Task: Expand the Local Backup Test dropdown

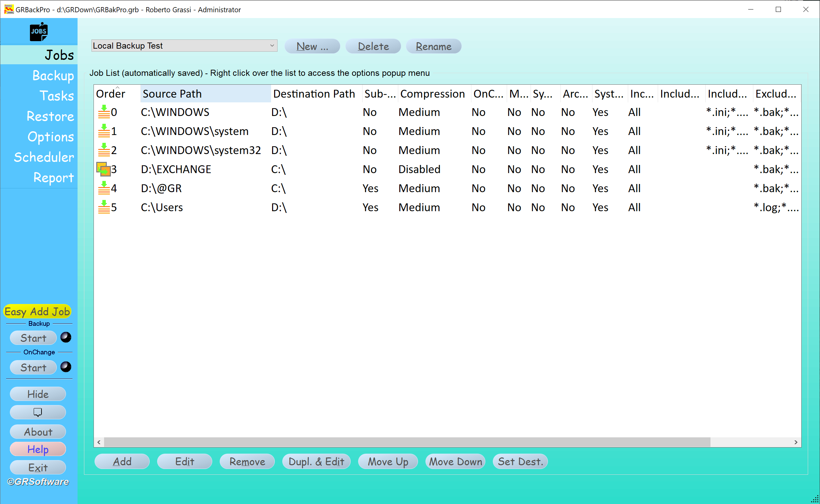Action: (271, 46)
